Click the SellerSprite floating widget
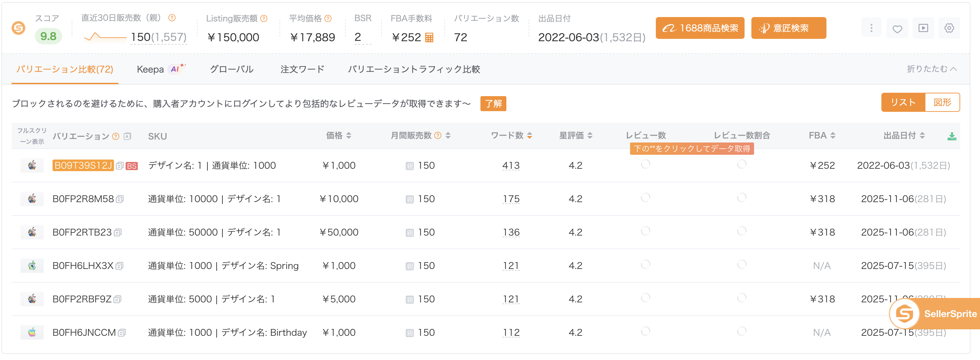 (x=934, y=314)
